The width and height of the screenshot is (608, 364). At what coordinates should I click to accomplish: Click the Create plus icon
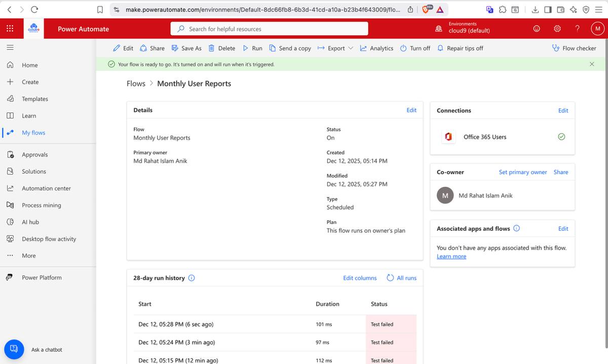pos(10,82)
